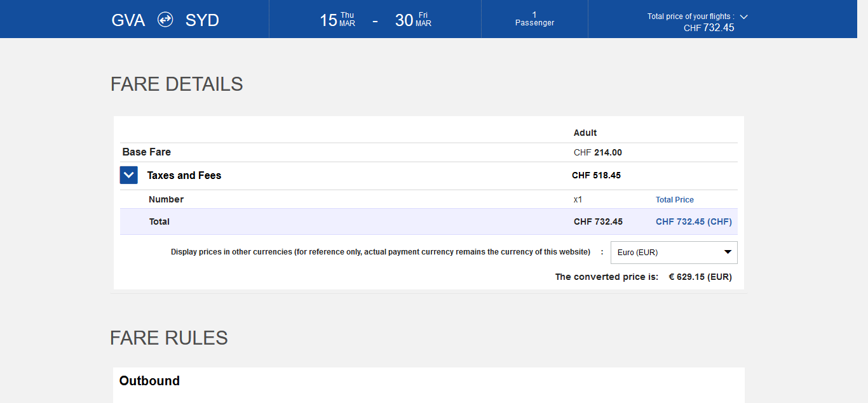Click the black CHF 732.45 total in Adult column

[598, 221]
